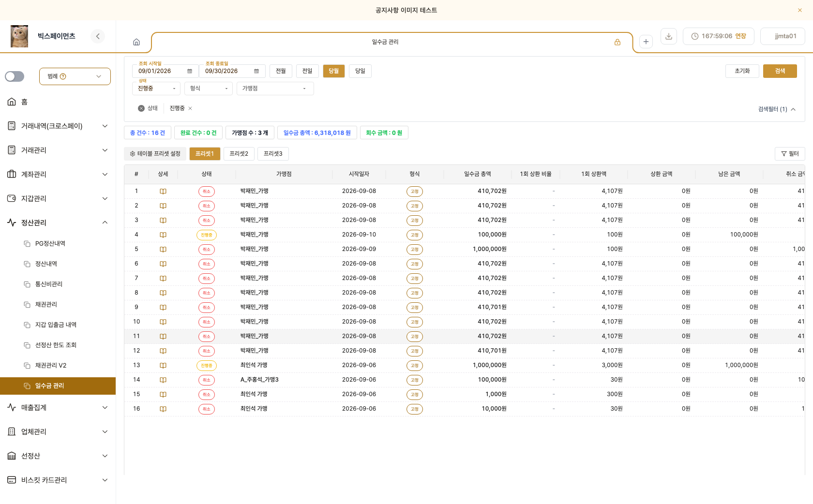Open the detail book icon for row 4
813x504 pixels.
click(x=163, y=235)
